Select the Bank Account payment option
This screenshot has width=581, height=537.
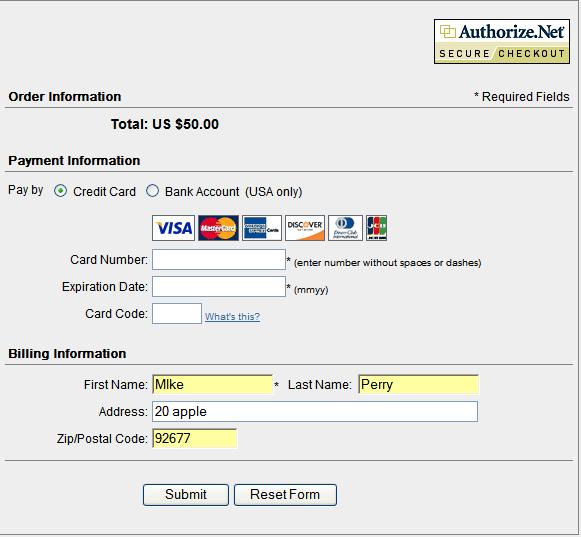click(152, 191)
